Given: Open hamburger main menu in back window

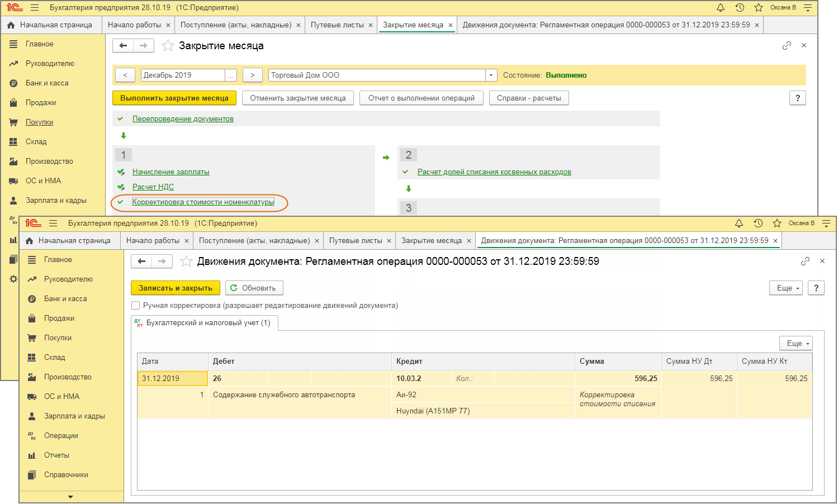Looking at the screenshot, I should pyautogui.click(x=35, y=8).
